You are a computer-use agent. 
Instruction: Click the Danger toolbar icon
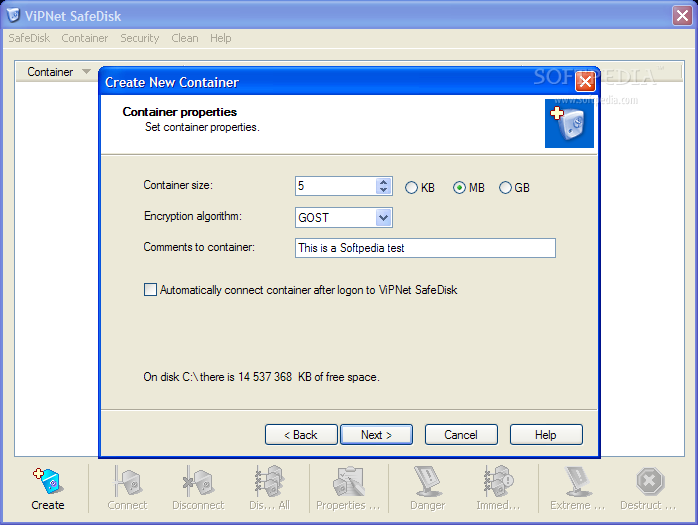coord(427,489)
